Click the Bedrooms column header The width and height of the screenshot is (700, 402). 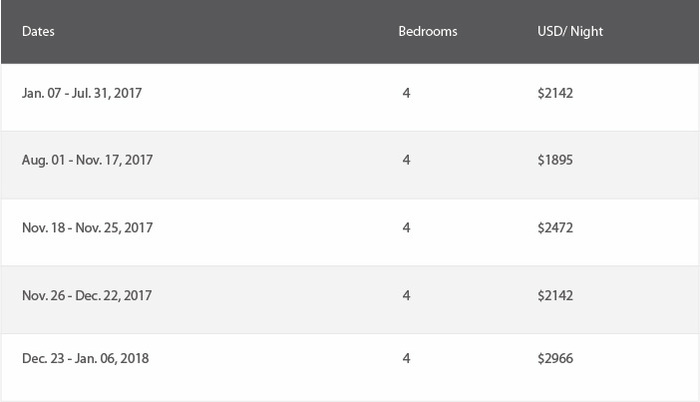428,31
